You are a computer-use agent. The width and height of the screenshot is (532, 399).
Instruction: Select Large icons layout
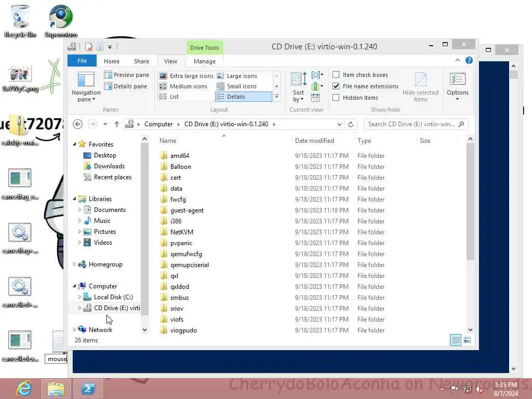pyautogui.click(x=237, y=76)
